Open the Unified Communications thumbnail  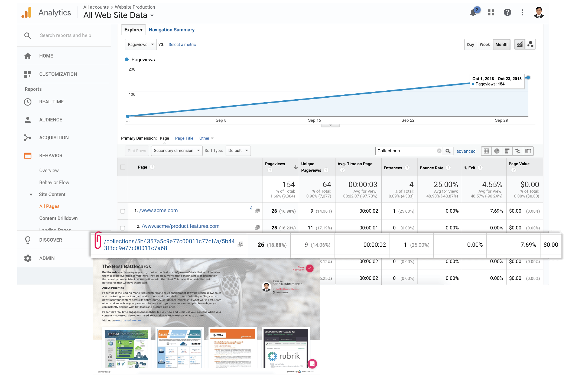127,348
